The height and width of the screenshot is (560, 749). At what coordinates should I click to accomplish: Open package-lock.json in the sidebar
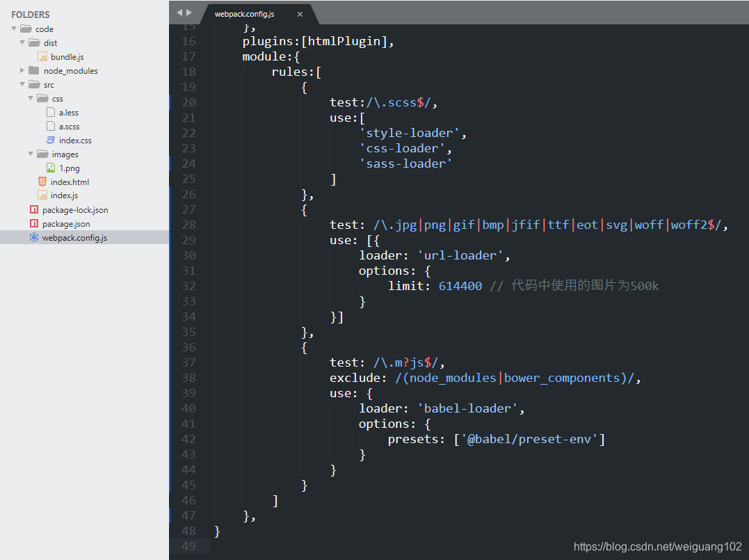coord(75,210)
